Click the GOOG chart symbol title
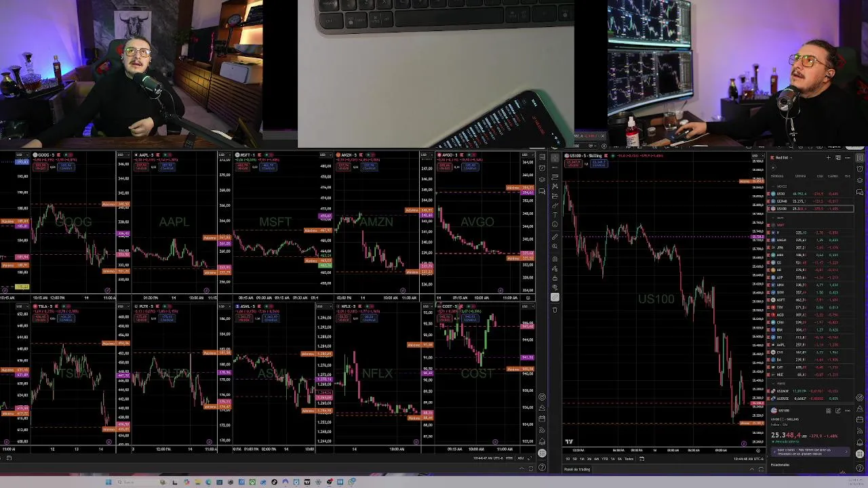Screen dimensions: 868x488 click(47, 155)
